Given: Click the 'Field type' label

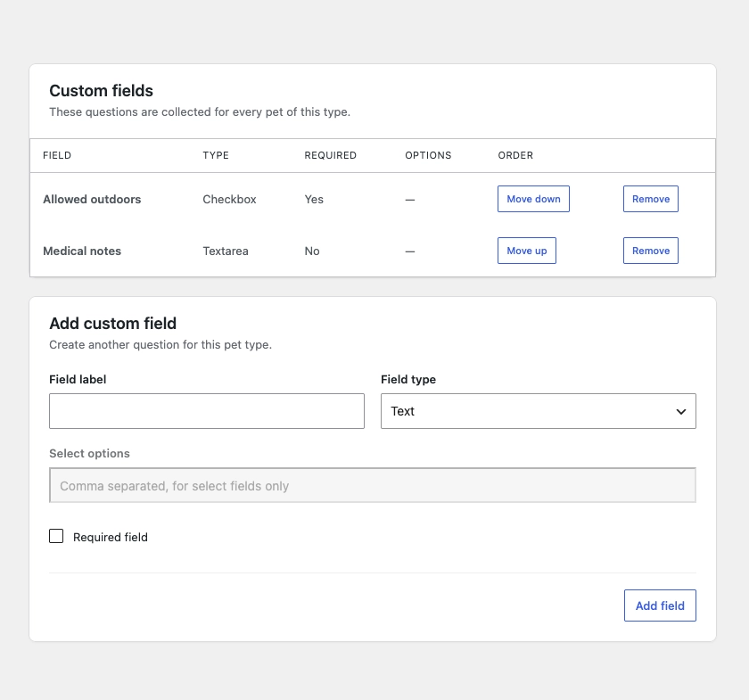Looking at the screenshot, I should point(408,379).
